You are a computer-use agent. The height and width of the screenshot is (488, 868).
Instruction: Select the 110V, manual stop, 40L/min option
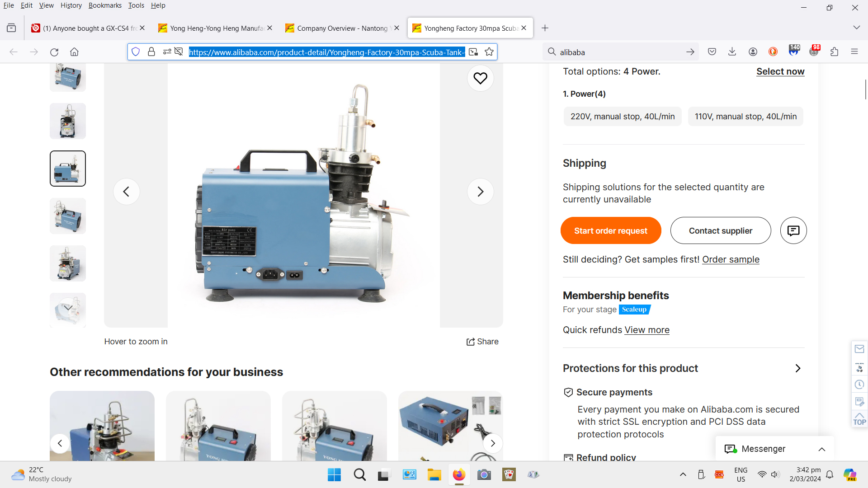coord(745,117)
